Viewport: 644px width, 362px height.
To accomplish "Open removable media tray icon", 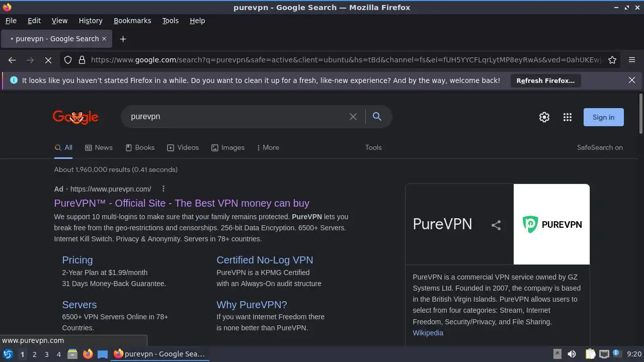I will click(557, 354).
